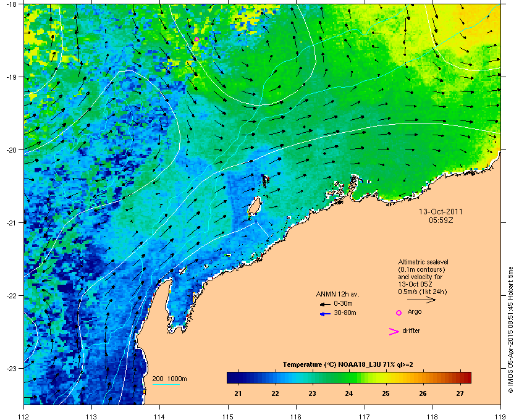Click the Temperature (°C) NOAA18_L3U colorbar title
The width and height of the screenshot is (519, 420).
coord(348,364)
